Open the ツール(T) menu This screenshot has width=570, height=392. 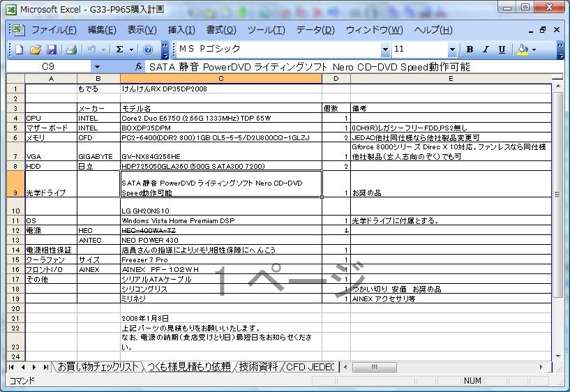[266, 30]
